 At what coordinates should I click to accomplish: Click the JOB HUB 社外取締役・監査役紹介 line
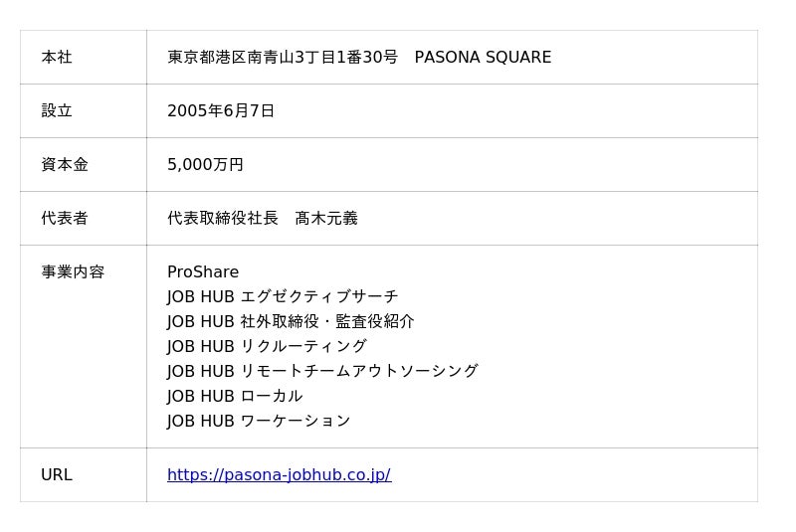click(x=291, y=321)
